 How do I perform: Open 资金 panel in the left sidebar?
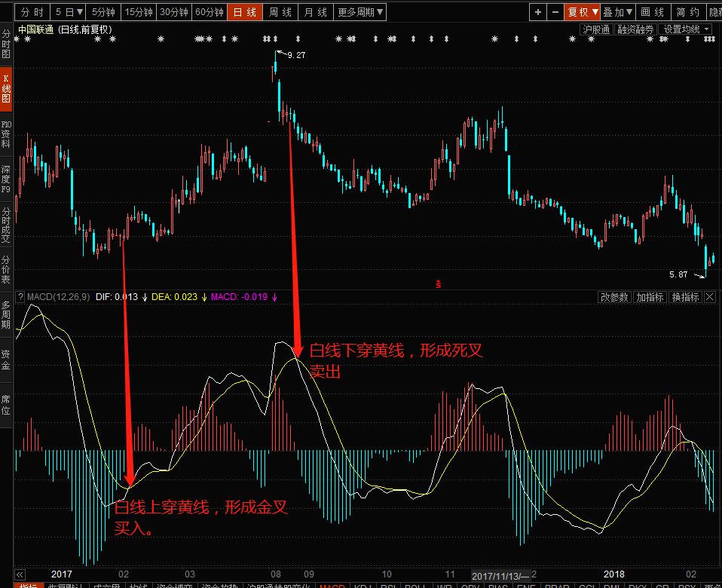point(6,360)
